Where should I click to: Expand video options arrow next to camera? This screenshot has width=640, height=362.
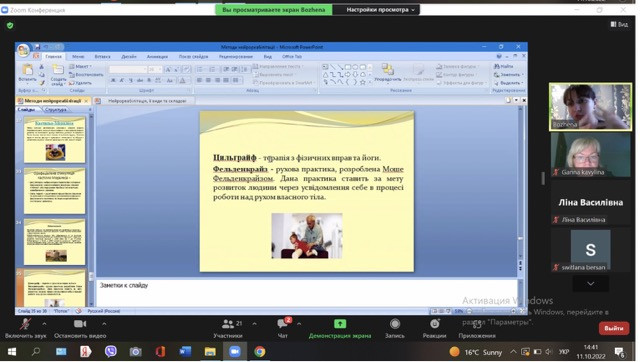click(104, 324)
